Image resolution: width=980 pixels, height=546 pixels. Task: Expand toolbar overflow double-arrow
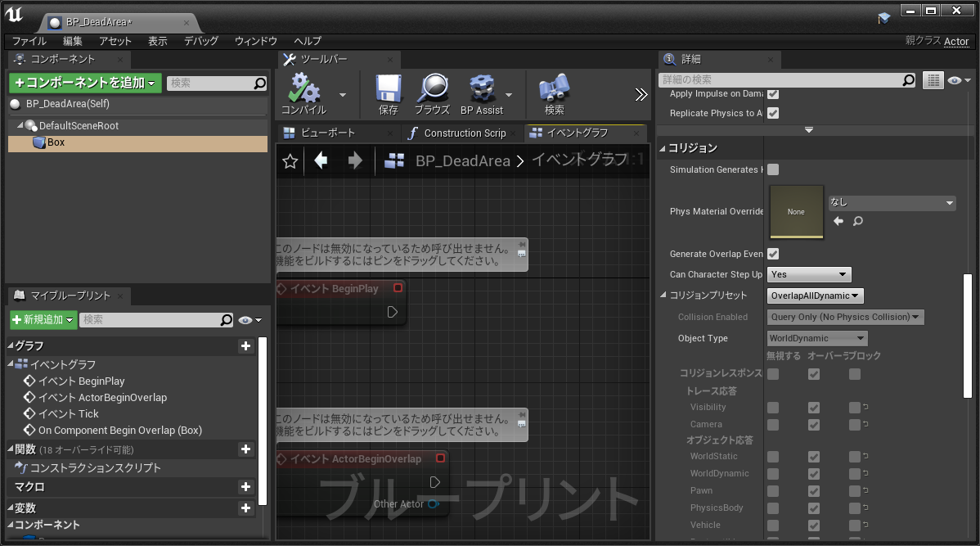(641, 94)
